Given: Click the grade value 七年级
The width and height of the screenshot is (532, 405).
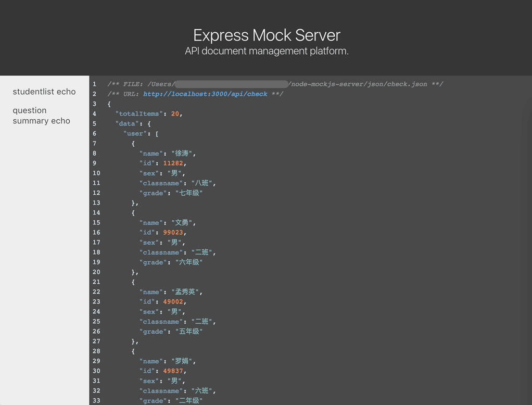Looking at the screenshot, I should click(189, 193).
